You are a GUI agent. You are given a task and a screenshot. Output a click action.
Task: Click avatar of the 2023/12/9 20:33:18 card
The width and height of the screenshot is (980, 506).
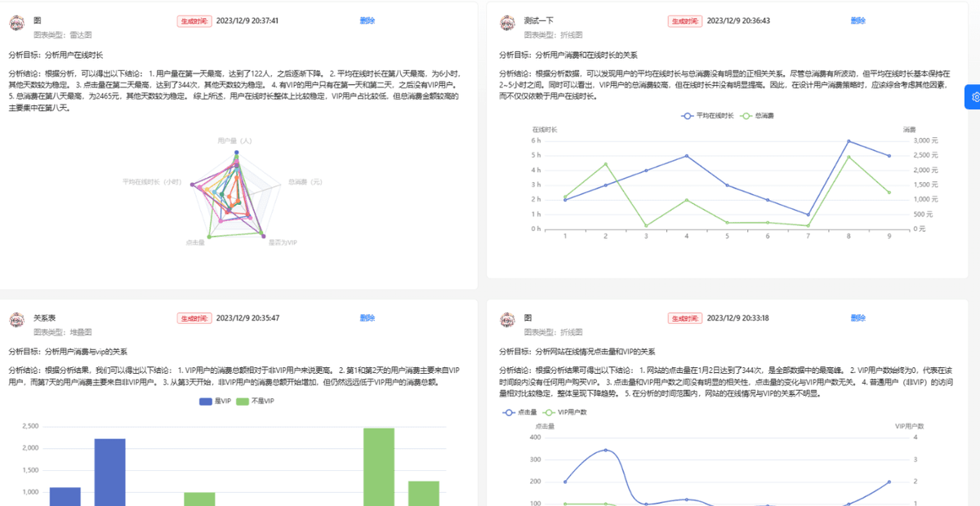[507, 321]
